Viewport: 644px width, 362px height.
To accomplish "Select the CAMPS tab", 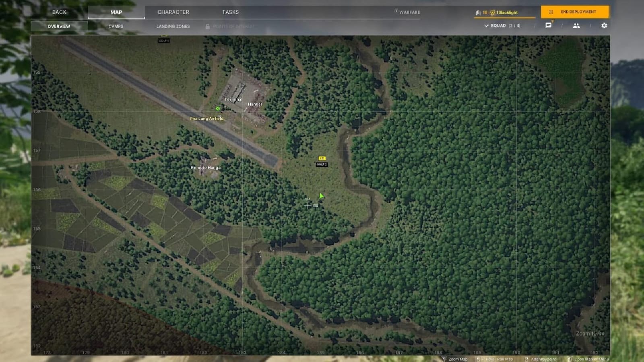I will point(116,26).
